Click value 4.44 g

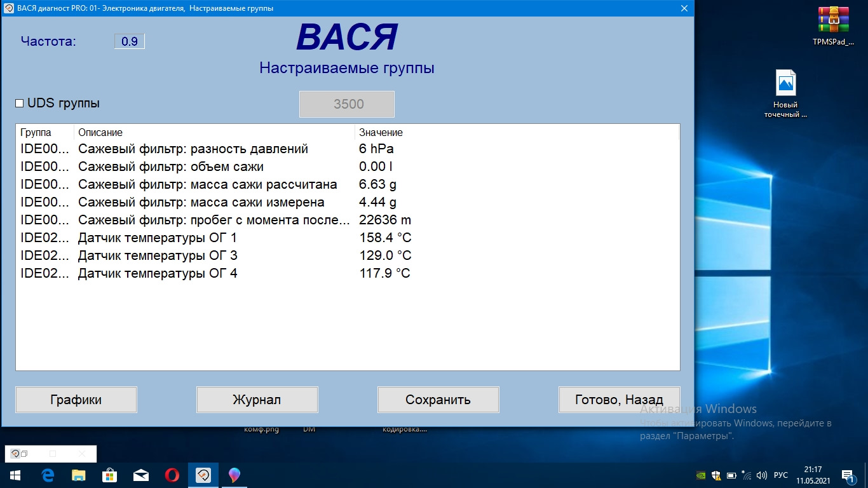(x=377, y=202)
